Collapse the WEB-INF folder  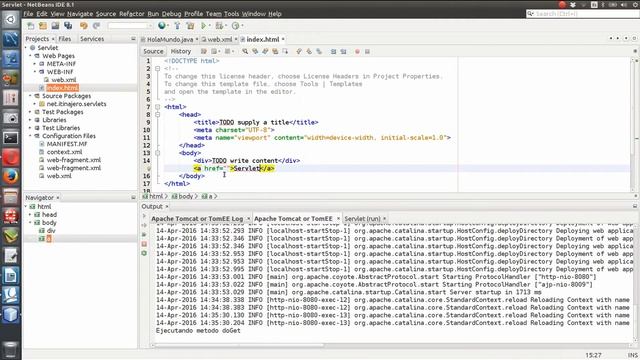click(x=35, y=72)
